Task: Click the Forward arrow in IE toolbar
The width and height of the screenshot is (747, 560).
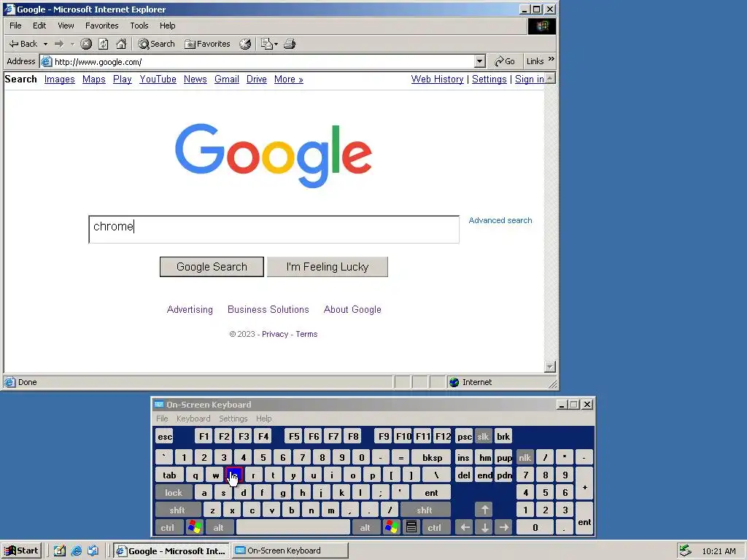Action: 59,44
